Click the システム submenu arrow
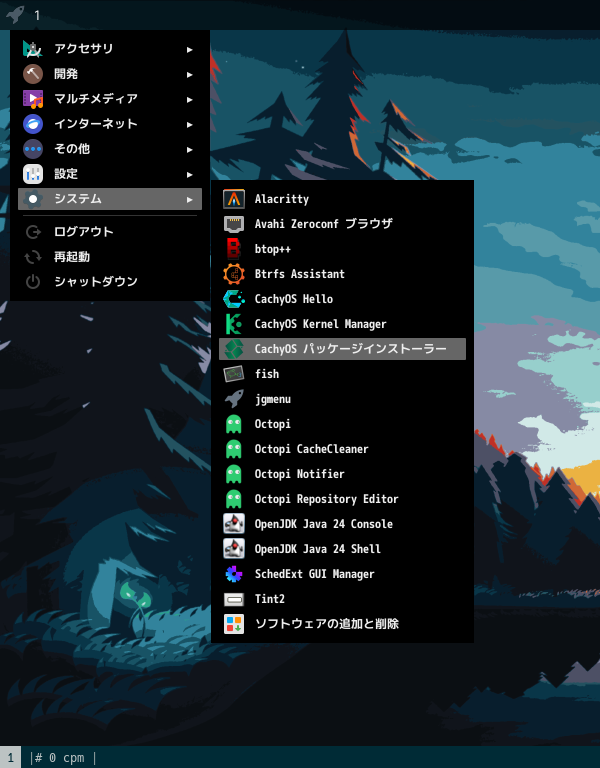600x768 pixels. pos(190,199)
